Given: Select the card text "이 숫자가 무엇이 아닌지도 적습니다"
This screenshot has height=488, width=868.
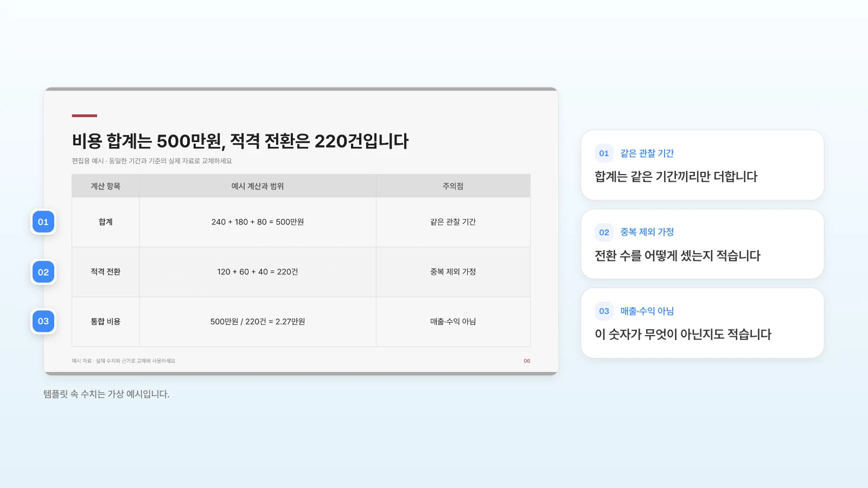Looking at the screenshot, I should tap(683, 335).
